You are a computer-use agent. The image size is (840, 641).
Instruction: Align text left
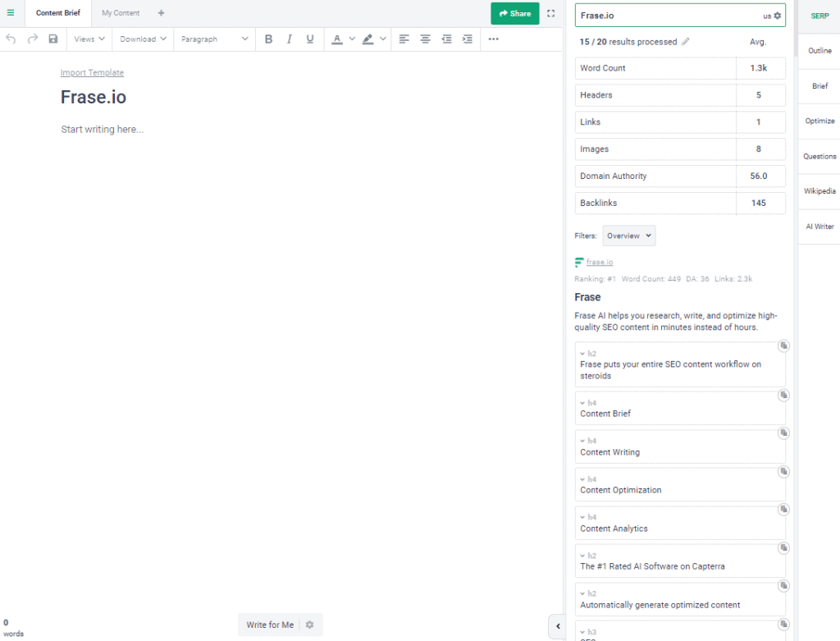404,39
